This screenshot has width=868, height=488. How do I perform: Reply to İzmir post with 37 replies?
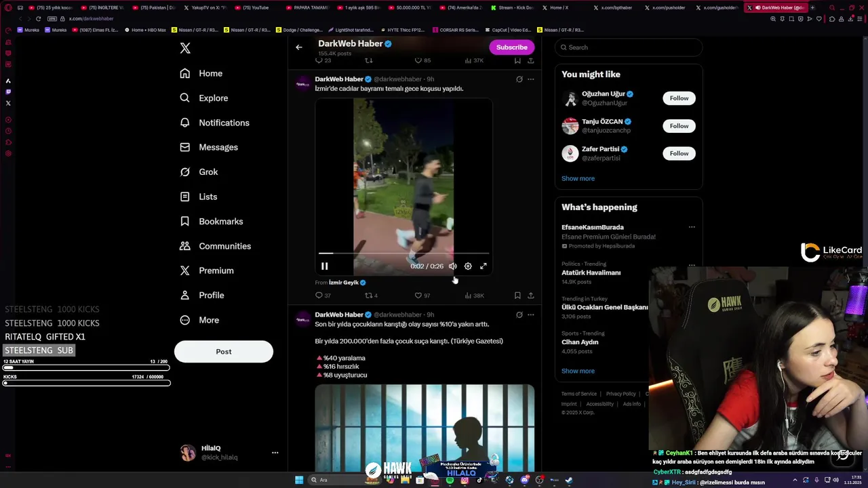pyautogui.click(x=323, y=296)
